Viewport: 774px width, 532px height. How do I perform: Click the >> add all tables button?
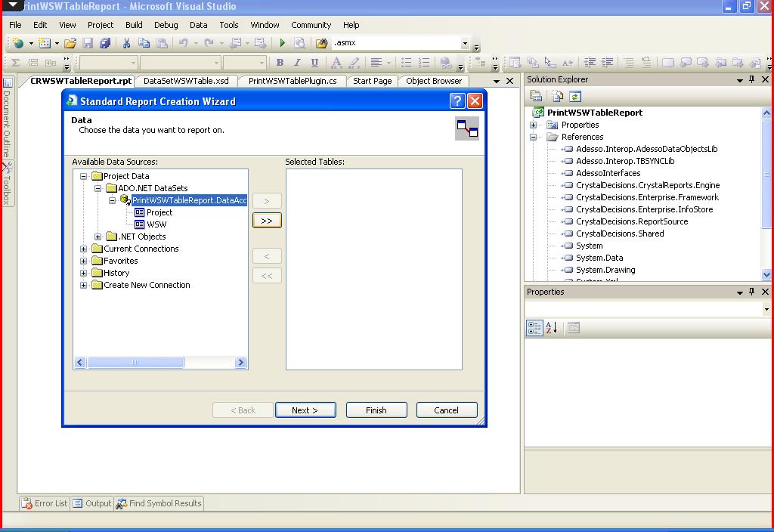tap(267, 221)
